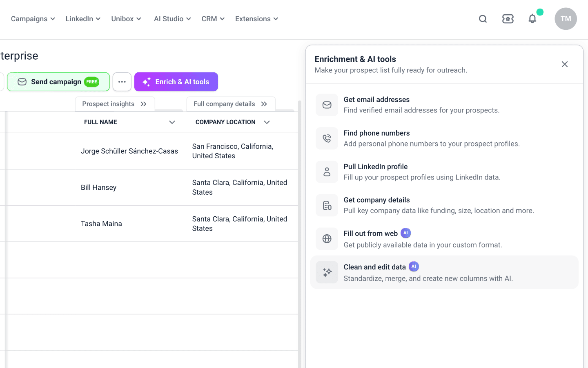The image size is (588, 368).
Task: Open the LinkedIn menu
Action: tap(83, 19)
